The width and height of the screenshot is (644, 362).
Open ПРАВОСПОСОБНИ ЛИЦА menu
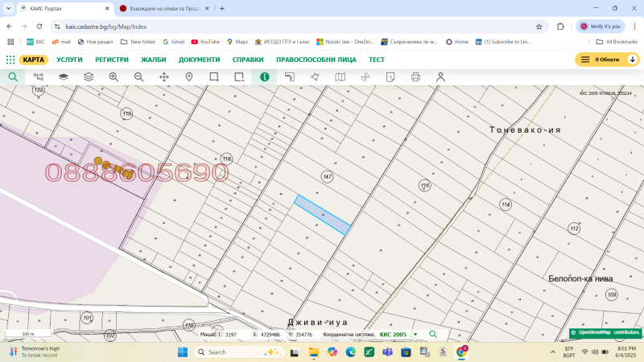[x=316, y=60]
